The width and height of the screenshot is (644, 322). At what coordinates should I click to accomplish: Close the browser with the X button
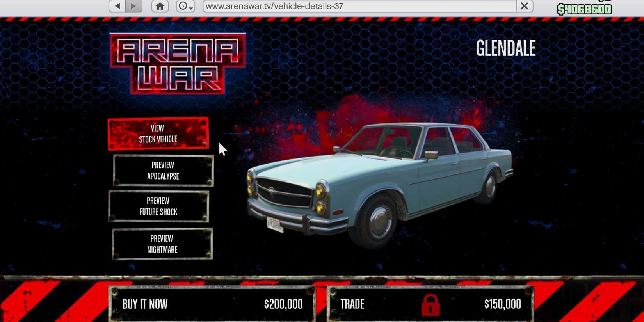point(524,6)
